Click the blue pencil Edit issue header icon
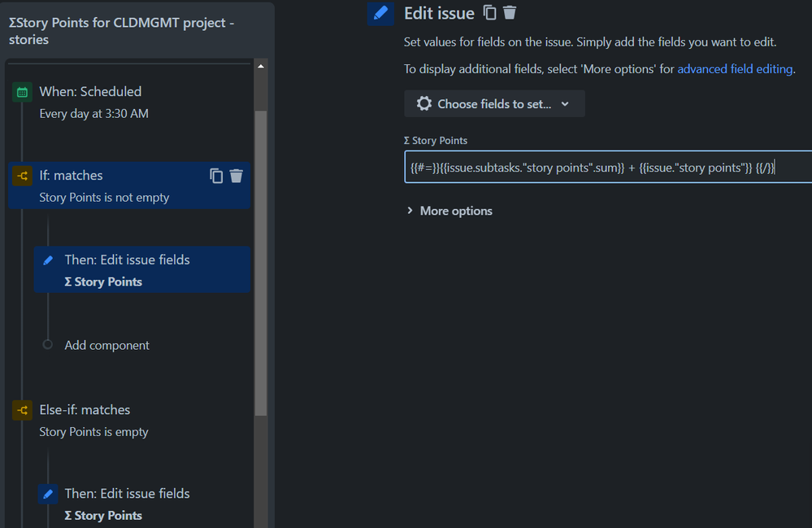 click(380, 13)
